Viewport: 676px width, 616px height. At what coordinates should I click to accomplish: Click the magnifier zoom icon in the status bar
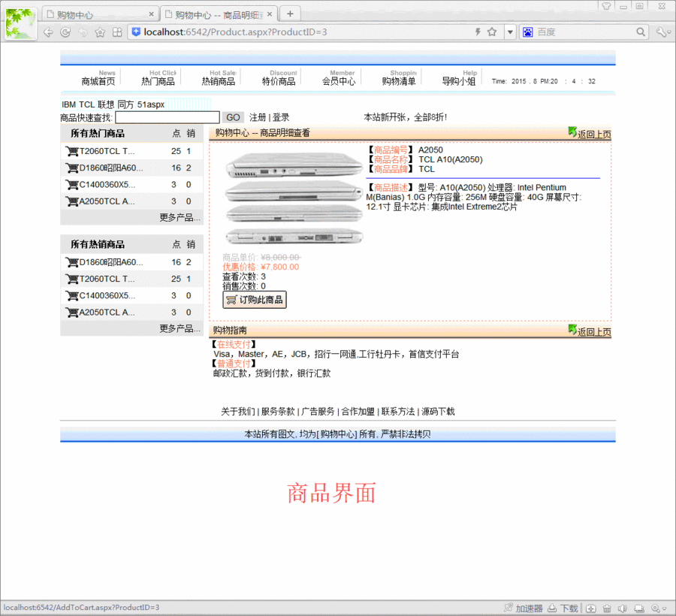655,607
